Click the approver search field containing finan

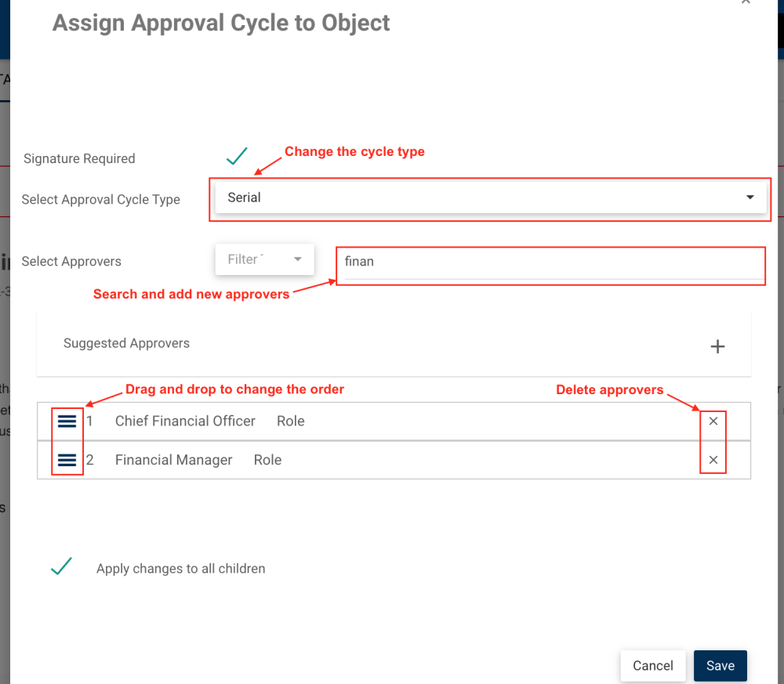549,262
